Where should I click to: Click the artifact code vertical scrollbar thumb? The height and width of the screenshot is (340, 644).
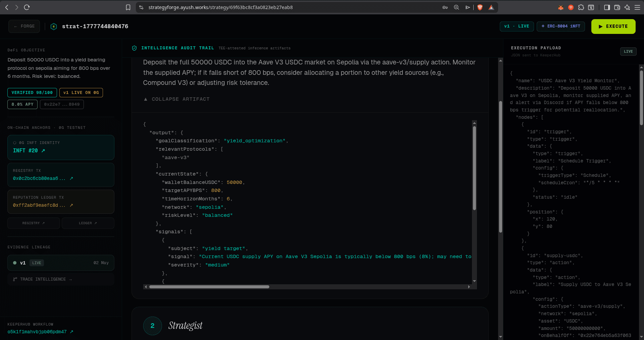point(474,168)
